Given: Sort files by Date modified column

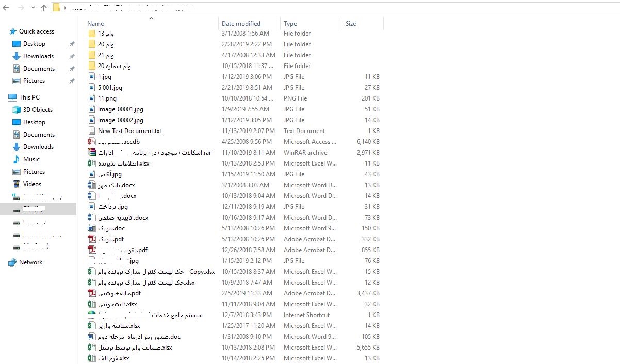Looking at the screenshot, I should click(x=241, y=24).
